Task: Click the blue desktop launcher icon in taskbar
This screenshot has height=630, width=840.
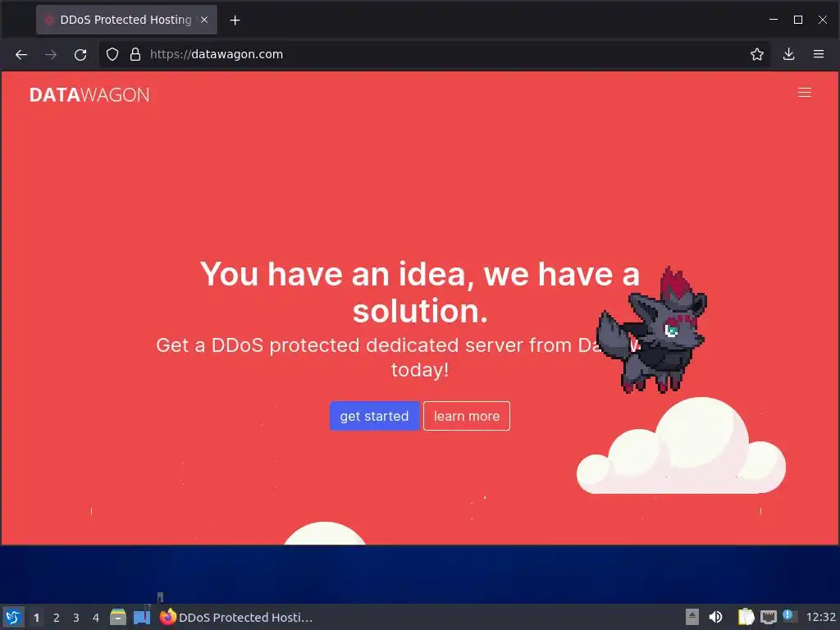Action: click(142, 617)
